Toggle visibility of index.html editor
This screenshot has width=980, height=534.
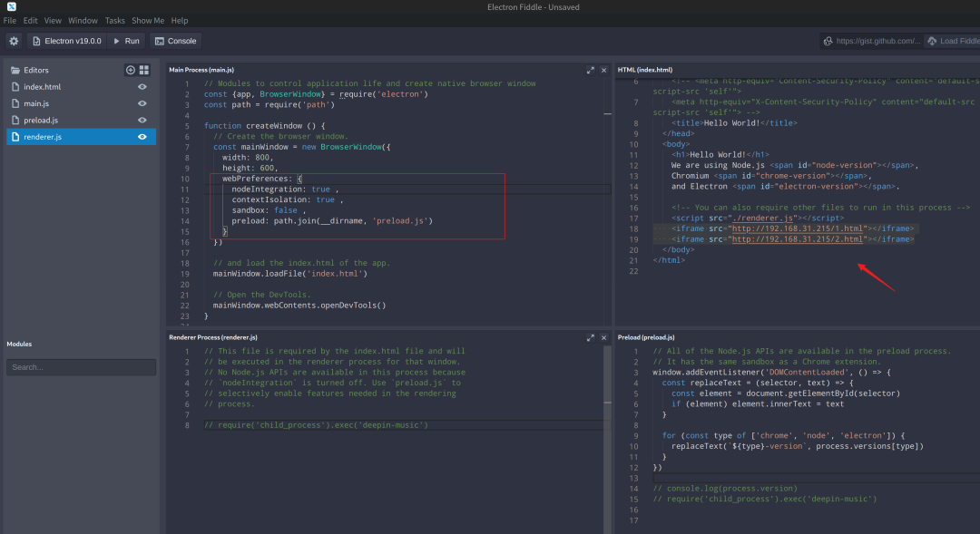click(x=142, y=87)
